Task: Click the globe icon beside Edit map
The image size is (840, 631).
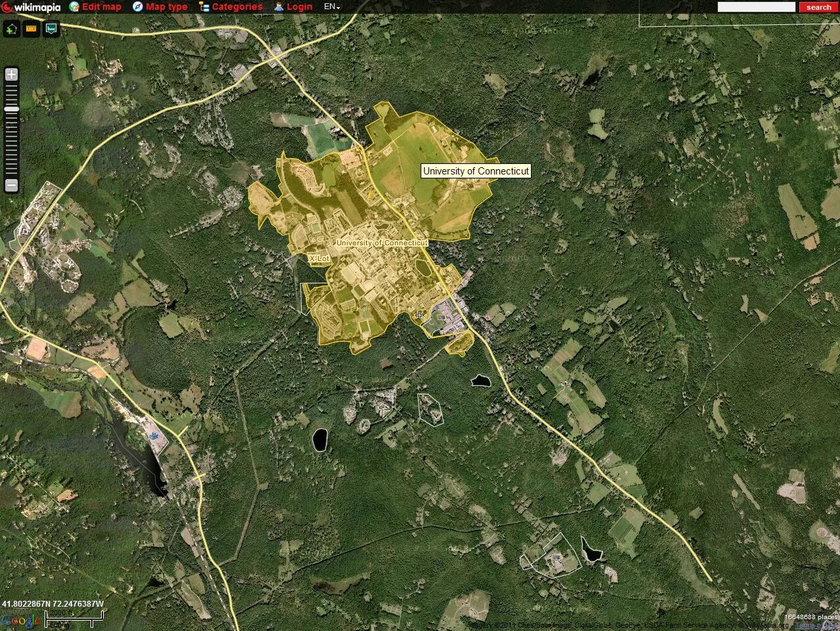Action: 74,7
